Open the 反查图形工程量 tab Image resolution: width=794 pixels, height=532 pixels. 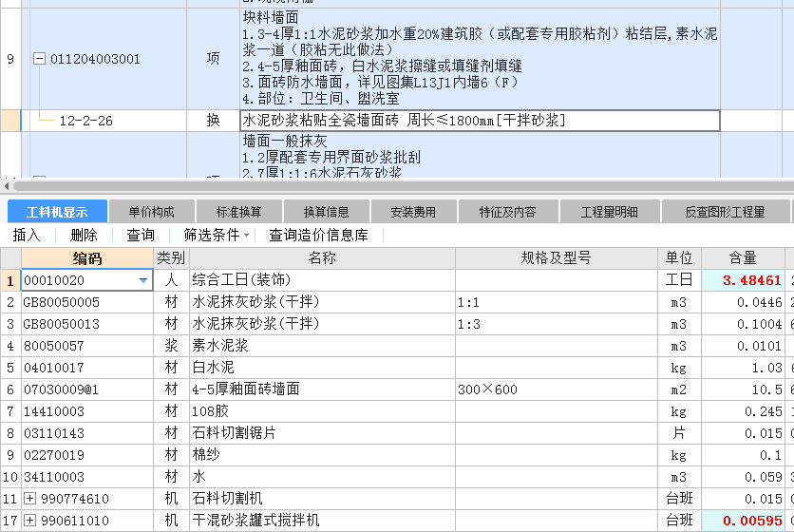pyautogui.click(x=725, y=212)
